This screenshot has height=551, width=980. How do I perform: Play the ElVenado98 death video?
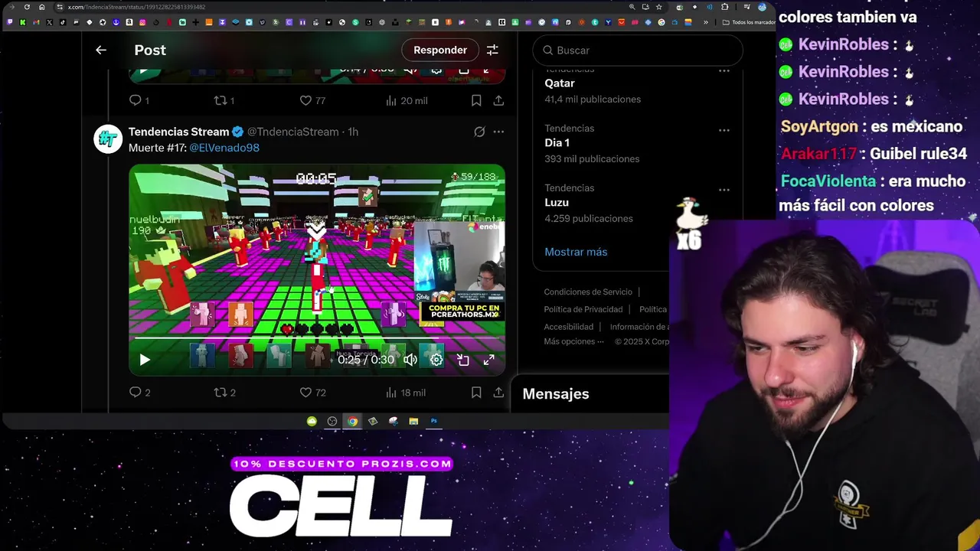[x=145, y=360]
